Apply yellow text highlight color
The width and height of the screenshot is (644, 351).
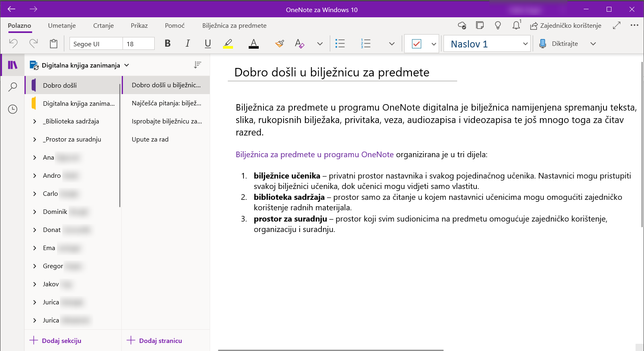pos(228,43)
